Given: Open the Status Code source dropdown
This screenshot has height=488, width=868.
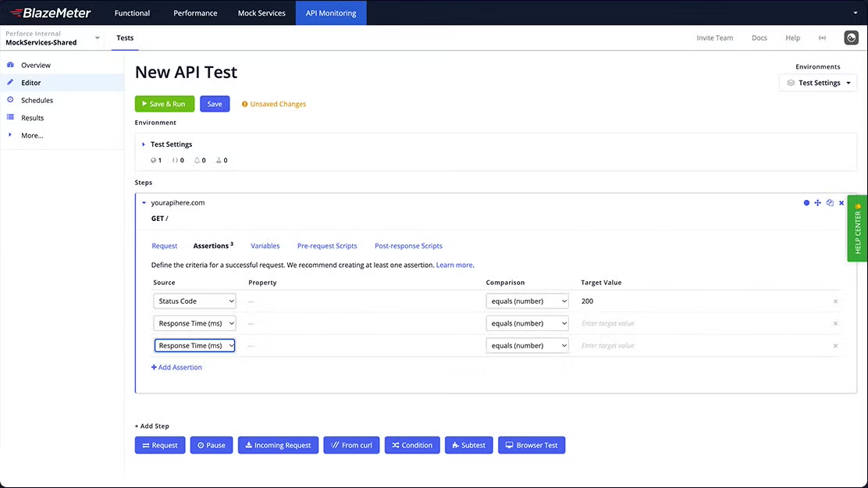Looking at the screenshot, I should pyautogui.click(x=194, y=301).
